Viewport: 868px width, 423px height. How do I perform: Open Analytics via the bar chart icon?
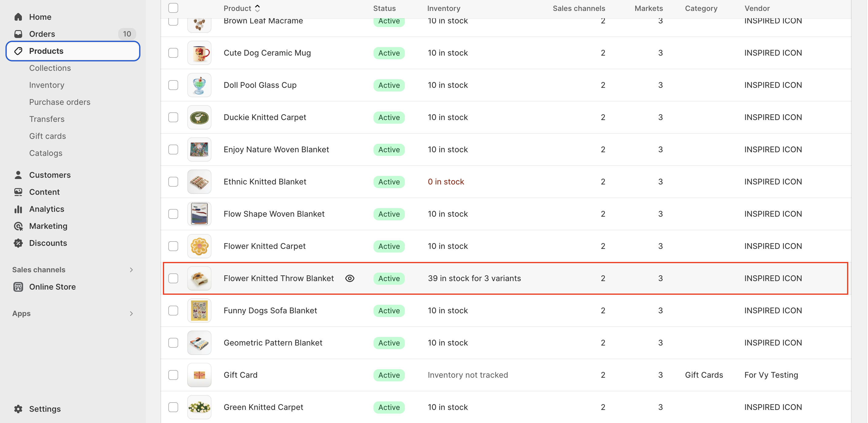[18, 209]
